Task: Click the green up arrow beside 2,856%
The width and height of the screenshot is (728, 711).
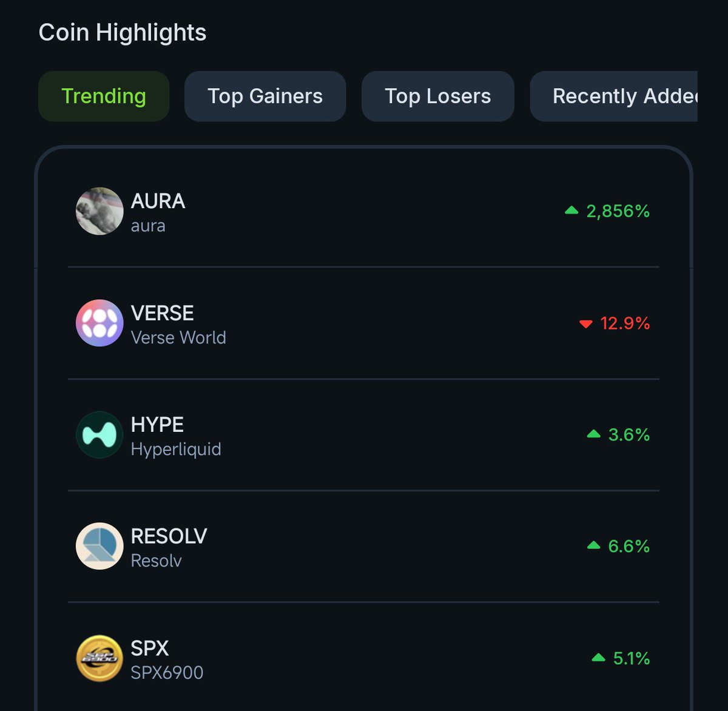Action: click(x=571, y=211)
